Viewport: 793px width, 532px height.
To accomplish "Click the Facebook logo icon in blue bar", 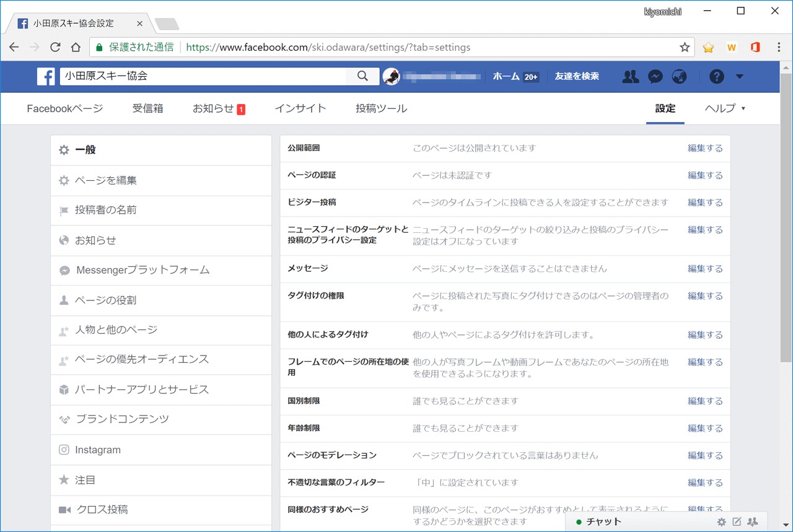I will (x=46, y=76).
